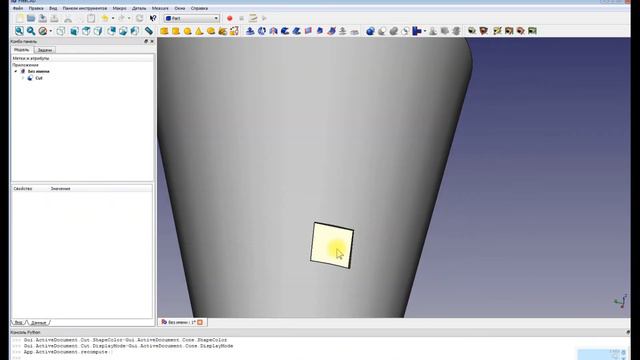
Task: Open the workbench selector showing Part
Action: click(192, 18)
